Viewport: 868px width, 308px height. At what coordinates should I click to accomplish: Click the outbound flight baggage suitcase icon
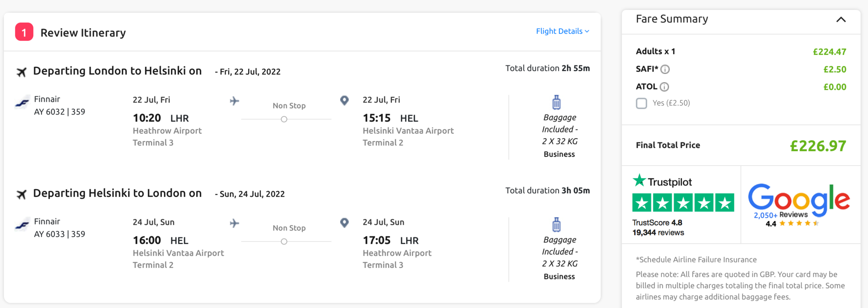tap(556, 103)
